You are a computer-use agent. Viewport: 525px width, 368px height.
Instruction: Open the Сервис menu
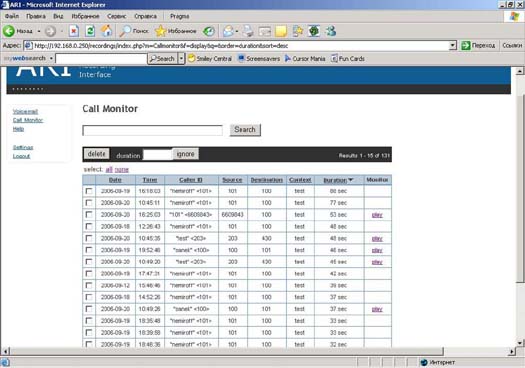(x=117, y=16)
